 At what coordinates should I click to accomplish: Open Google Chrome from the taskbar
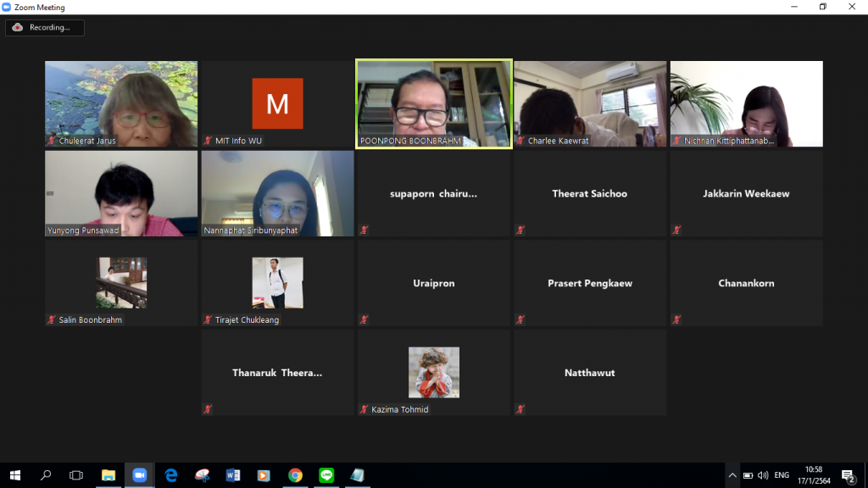click(295, 475)
